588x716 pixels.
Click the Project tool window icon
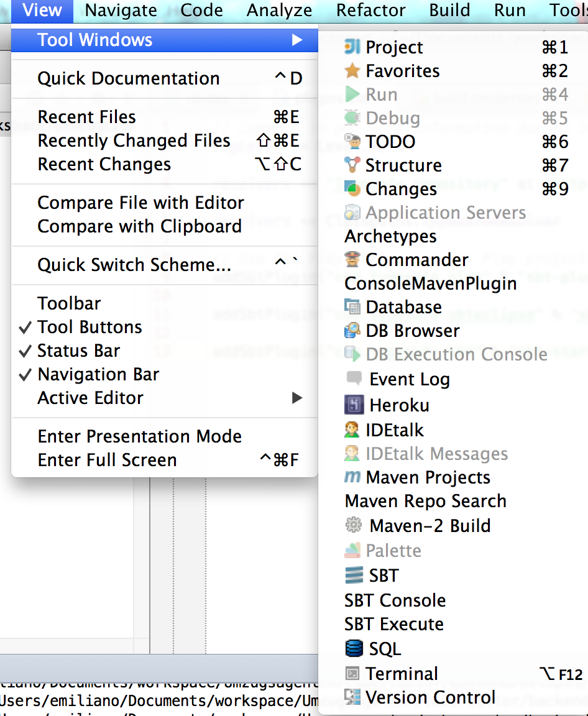pos(352,47)
